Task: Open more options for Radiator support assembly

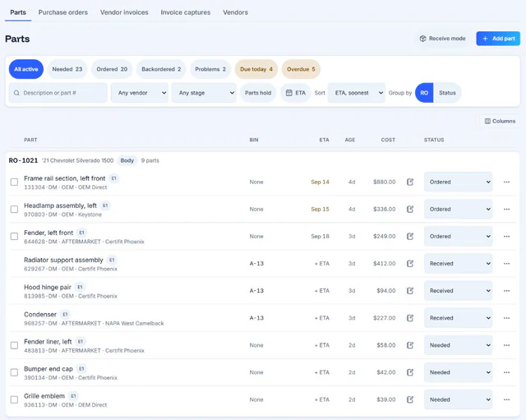Action: [506, 263]
